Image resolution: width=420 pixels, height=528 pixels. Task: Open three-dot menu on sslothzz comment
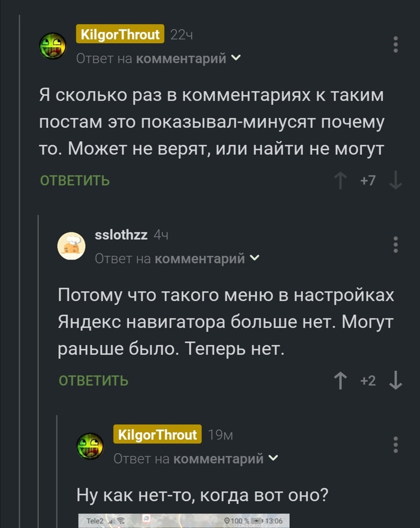[395, 245]
